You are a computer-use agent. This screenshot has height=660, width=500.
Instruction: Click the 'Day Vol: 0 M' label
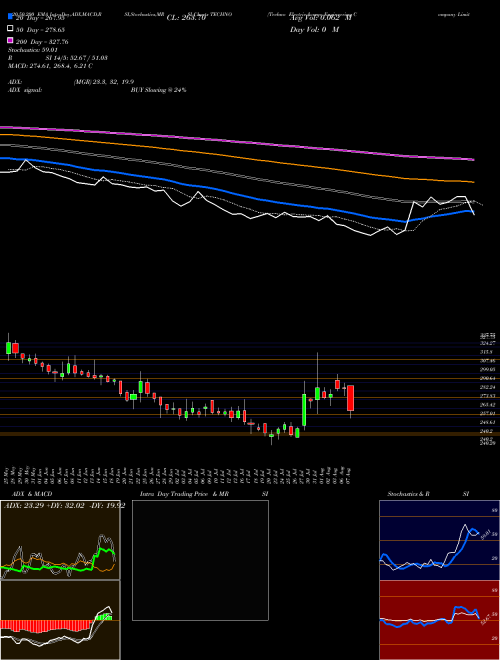314,30
